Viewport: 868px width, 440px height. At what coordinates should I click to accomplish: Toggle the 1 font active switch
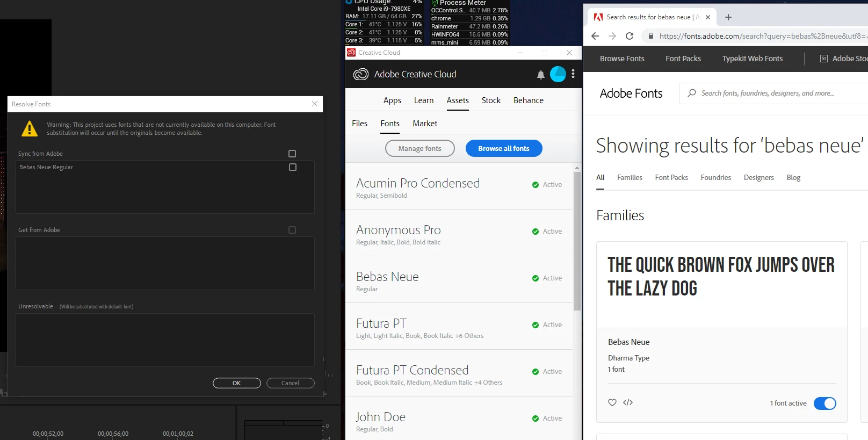825,403
